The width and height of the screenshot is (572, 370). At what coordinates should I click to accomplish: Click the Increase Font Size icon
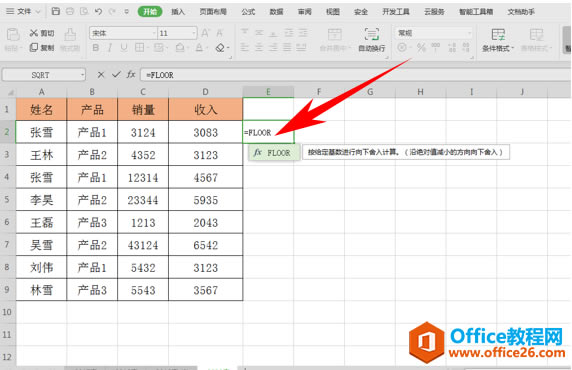tap(205, 33)
